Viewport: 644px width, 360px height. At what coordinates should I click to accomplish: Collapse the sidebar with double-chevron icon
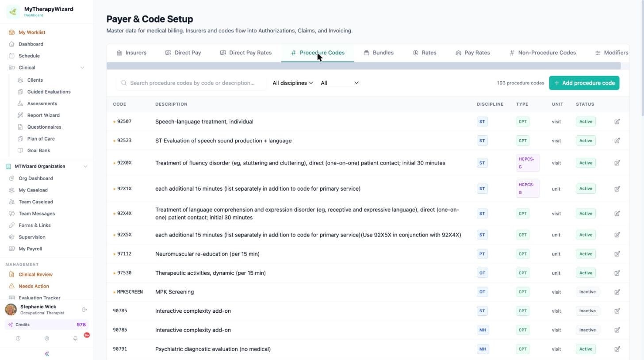point(47,354)
